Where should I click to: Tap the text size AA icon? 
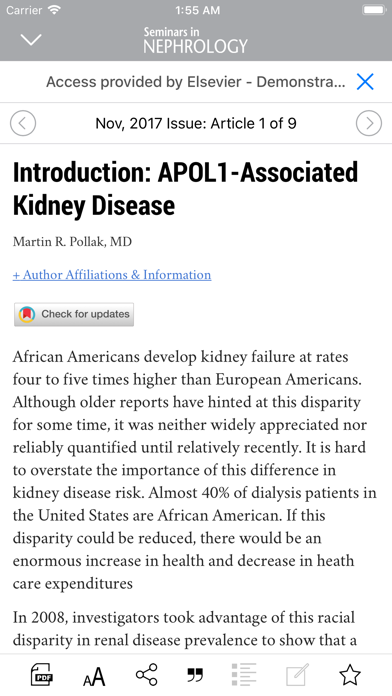coord(94,676)
